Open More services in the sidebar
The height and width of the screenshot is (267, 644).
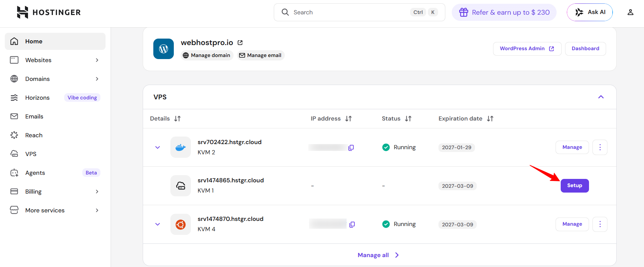tap(55, 210)
